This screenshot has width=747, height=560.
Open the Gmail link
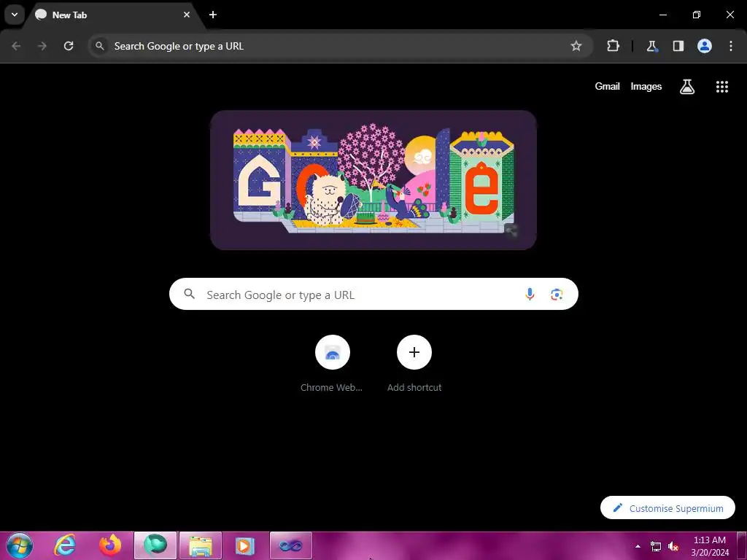tap(607, 87)
